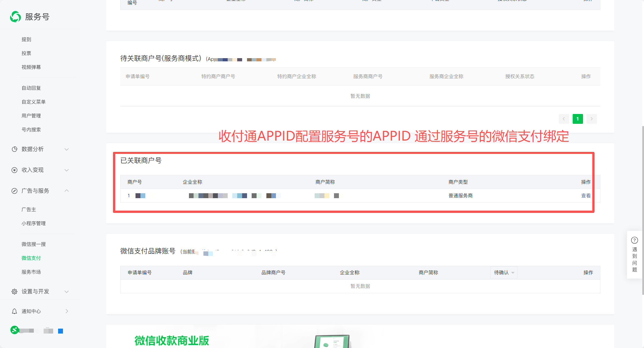Open the 待确认 status dropdown
Screen dimensions: 644x348
click(504, 272)
